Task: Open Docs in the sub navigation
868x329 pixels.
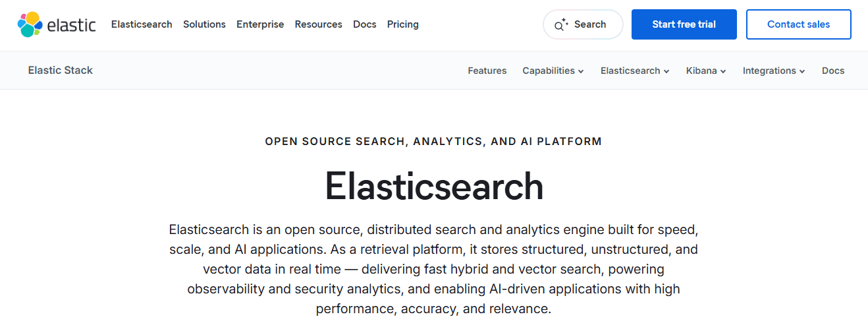Action: point(833,71)
